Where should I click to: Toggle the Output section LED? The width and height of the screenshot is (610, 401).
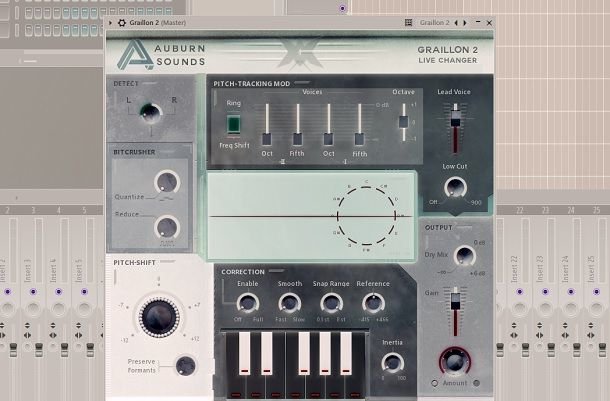click(x=464, y=227)
